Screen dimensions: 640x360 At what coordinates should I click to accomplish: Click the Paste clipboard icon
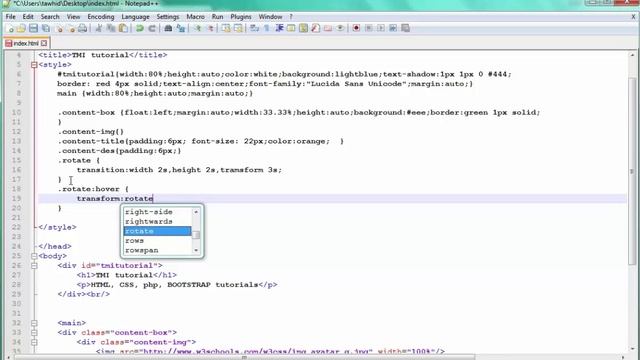click(x=123, y=28)
